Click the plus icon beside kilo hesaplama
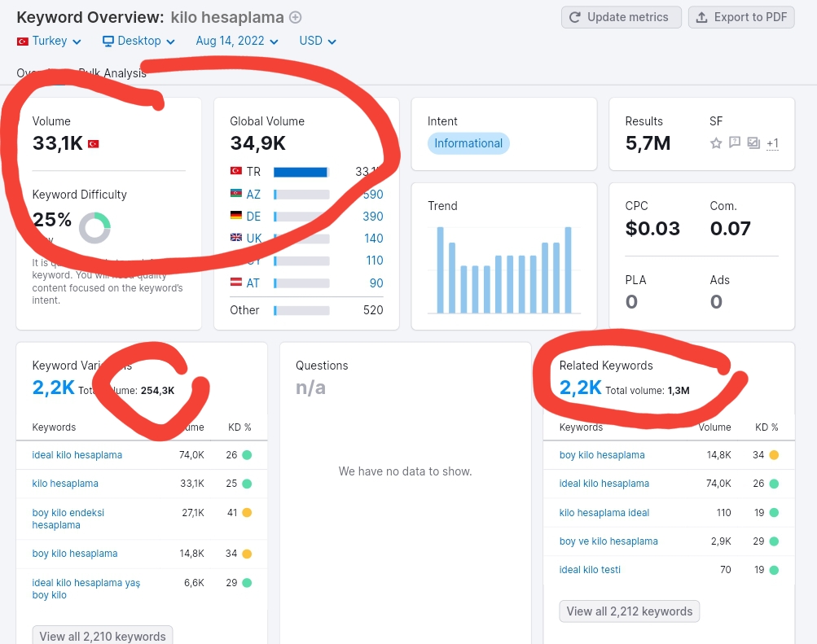The image size is (817, 644). [x=296, y=17]
